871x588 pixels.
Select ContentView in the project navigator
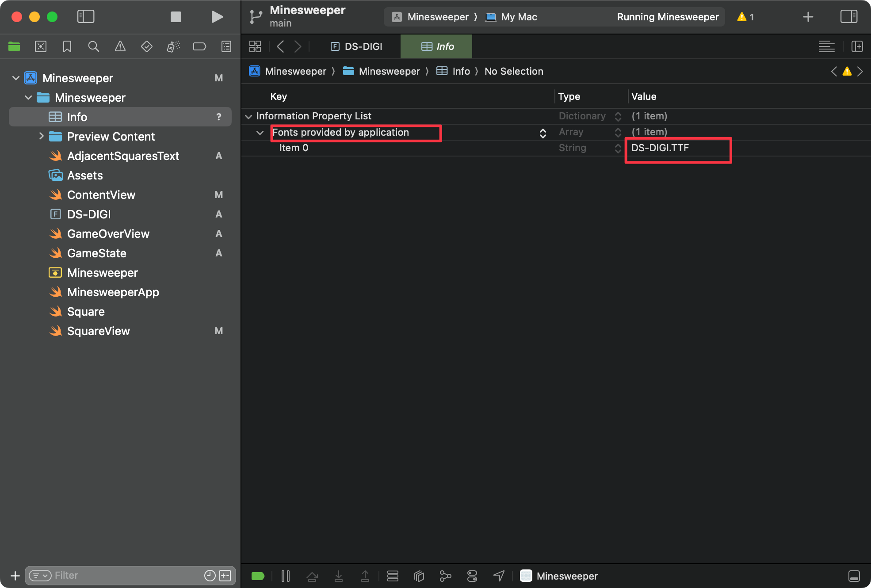pyautogui.click(x=101, y=195)
